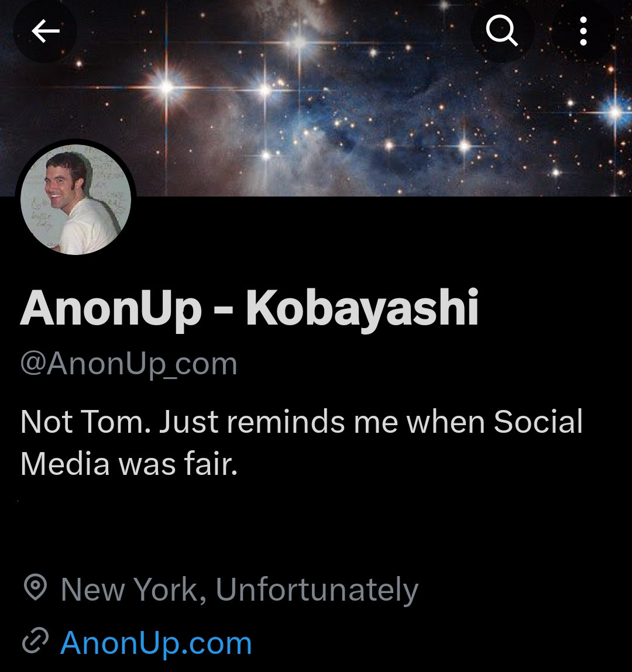Viewport: 632px width, 672px height.
Task: Click the bright blue star at banner's right edge
Action: click(614, 111)
